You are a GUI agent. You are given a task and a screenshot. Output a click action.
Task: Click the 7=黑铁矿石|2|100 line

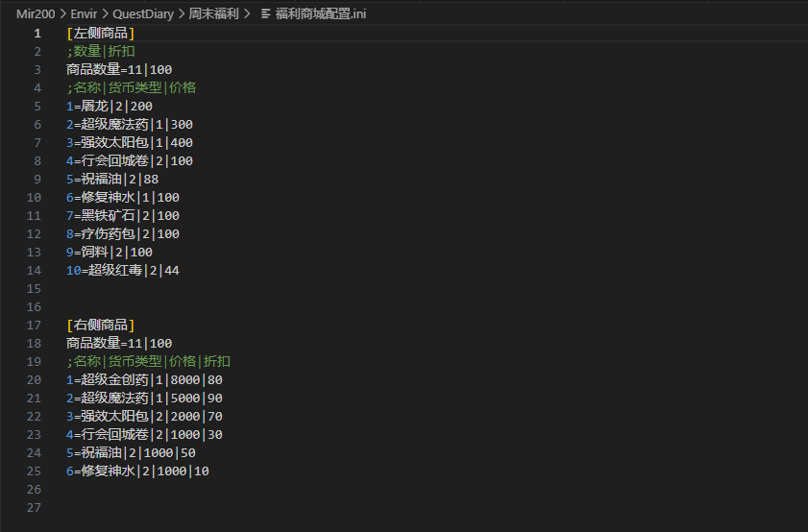(123, 216)
